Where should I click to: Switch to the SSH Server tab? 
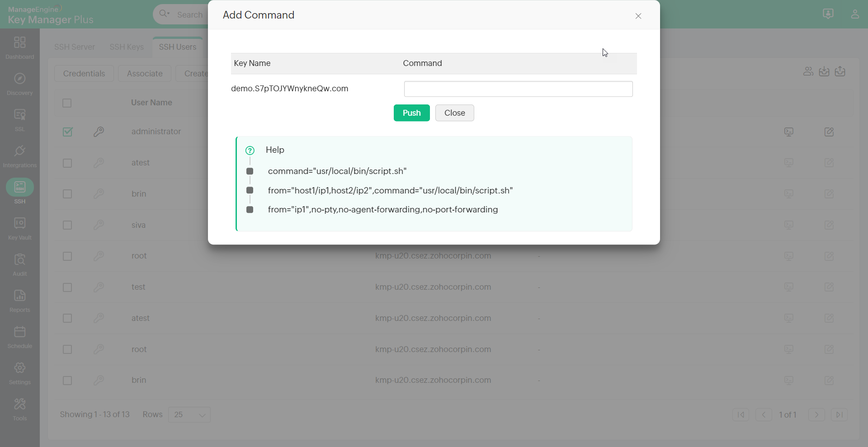[75, 47]
